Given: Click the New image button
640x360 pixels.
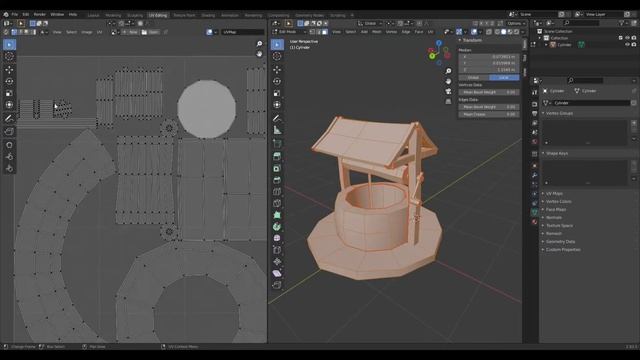Looking at the screenshot, I should (x=131, y=32).
